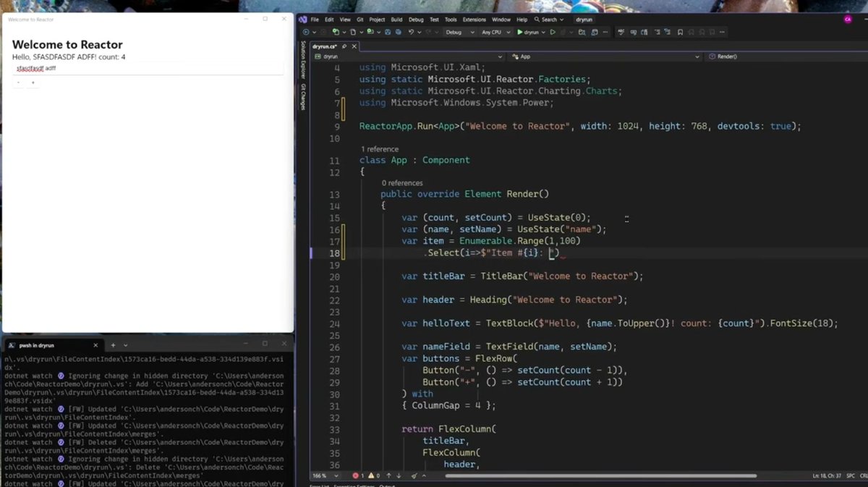Open the Git Changes side tab
The height and width of the screenshot is (487, 868).
[x=303, y=97]
